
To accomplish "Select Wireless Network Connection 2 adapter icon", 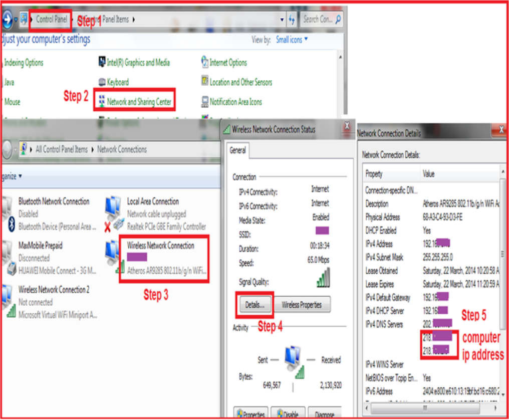I will [x=7, y=301].
